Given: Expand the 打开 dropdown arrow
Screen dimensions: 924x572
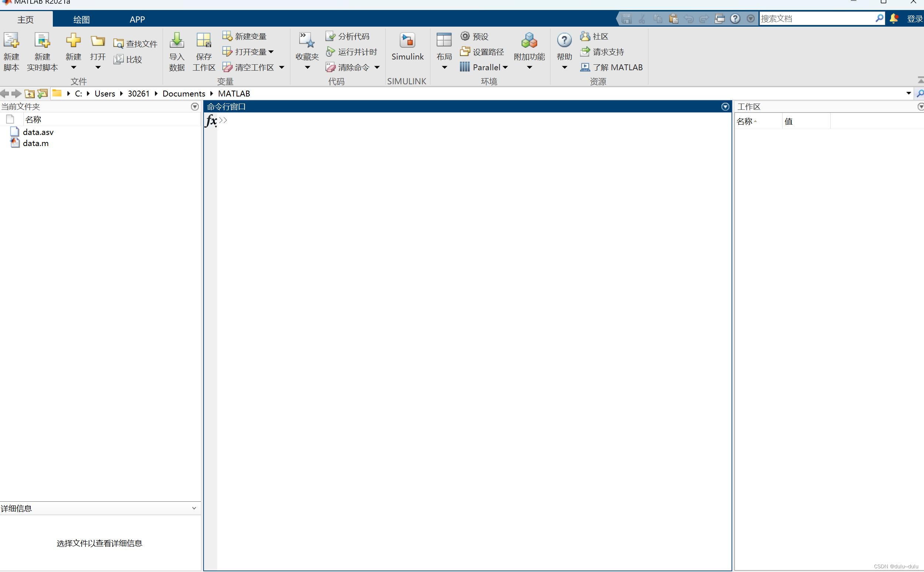Looking at the screenshot, I should coord(98,67).
